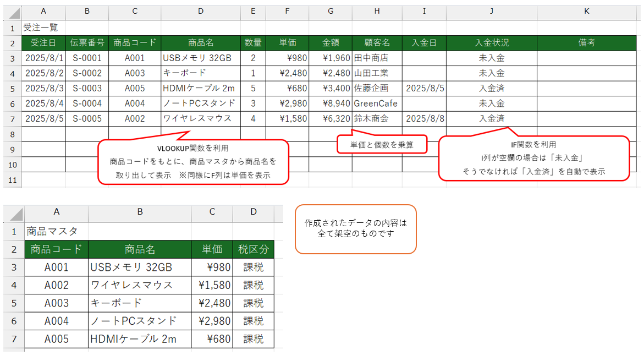Image resolution: width=644 pixels, height=355 pixels.
Task: Select the orange 架空 data notice box
Action: pos(356,229)
